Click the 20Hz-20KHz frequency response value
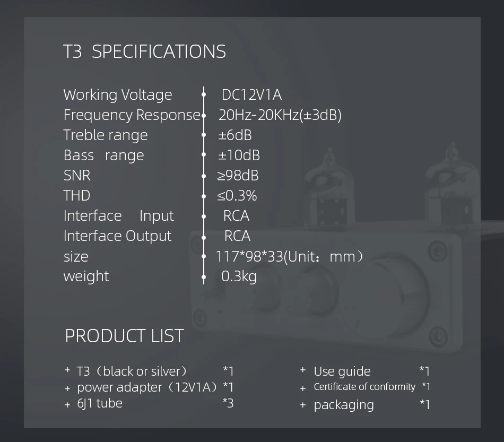Image resolution: width=504 pixels, height=442 pixels. click(x=280, y=115)
